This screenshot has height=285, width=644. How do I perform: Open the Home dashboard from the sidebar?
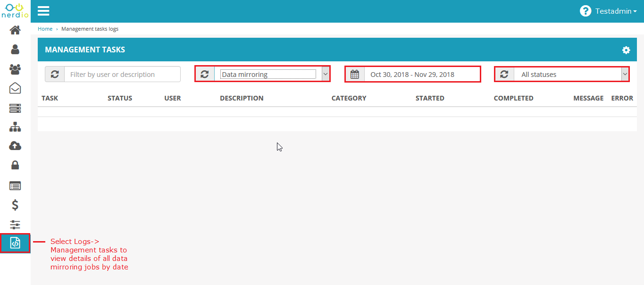[x=15, y=30]
